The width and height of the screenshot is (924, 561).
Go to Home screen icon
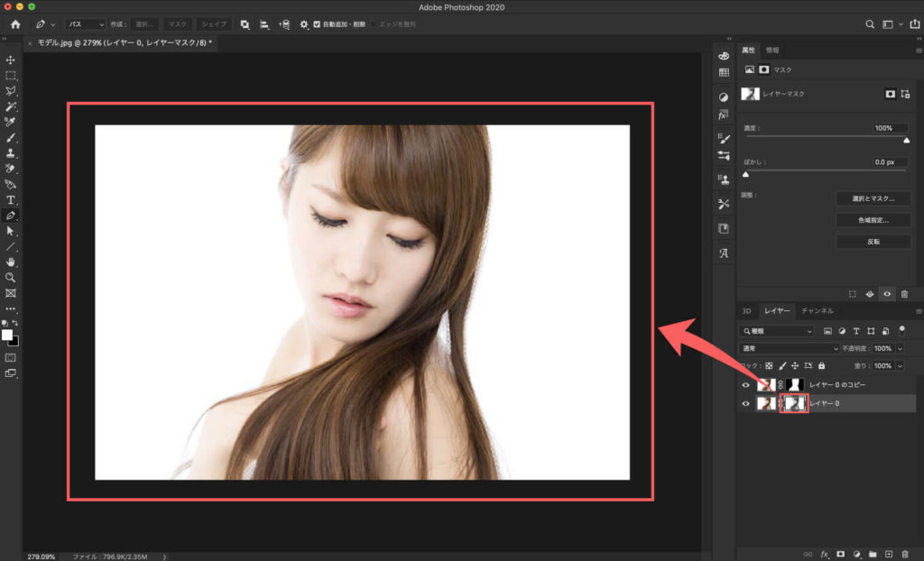[15, 24]
